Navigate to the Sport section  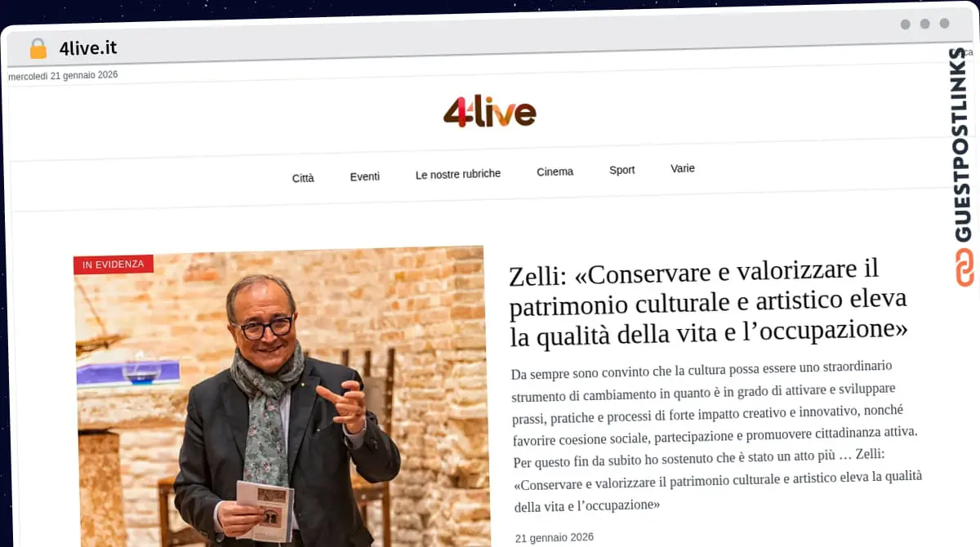[622, 170]
